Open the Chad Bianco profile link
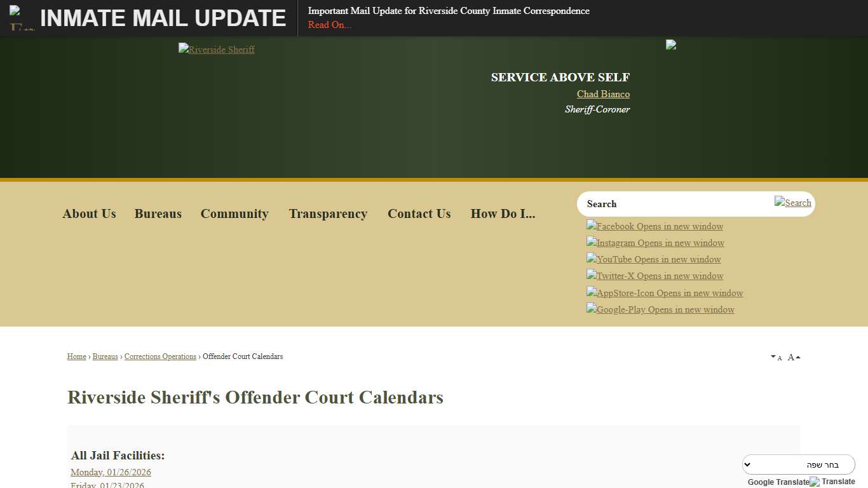Screen dimensions: 868x488 click(x=602, y=93)
